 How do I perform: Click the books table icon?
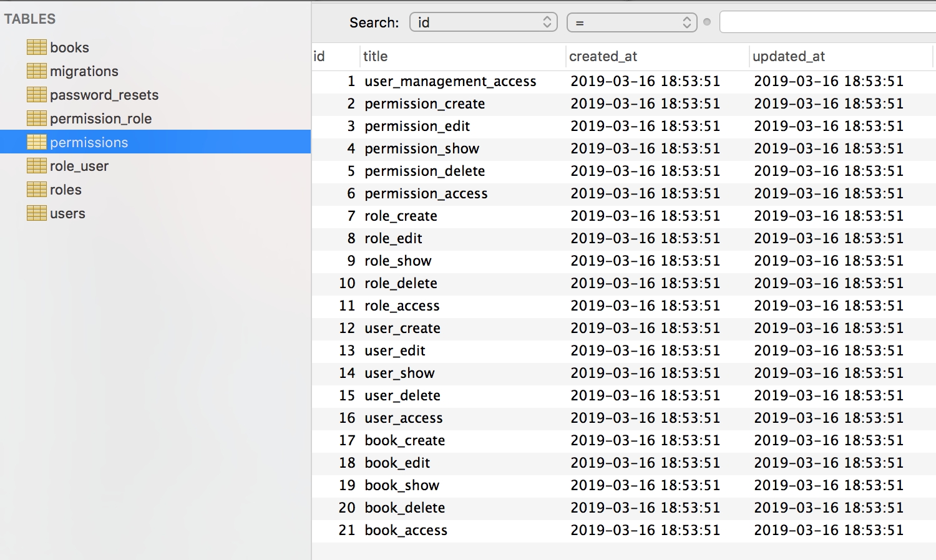(x=37, y=47)
